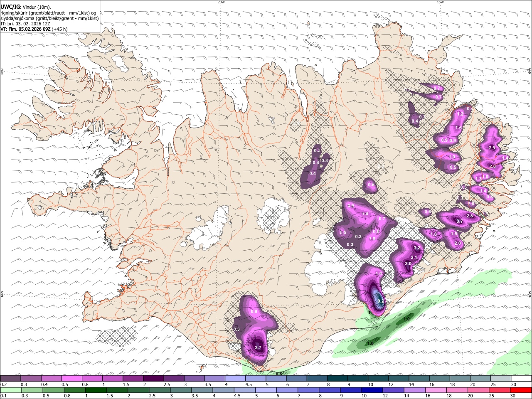Select snow scale swatch between 4 and 4.5
The height and width of the screenshot is (399, 532).
point(235,379)
